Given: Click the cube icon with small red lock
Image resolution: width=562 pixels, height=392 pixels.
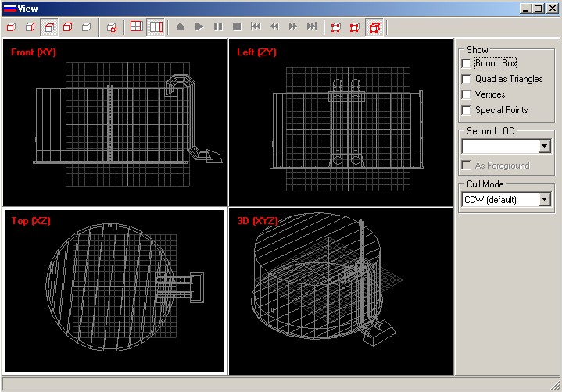Looking at the screenshot, I should (112, 27).
